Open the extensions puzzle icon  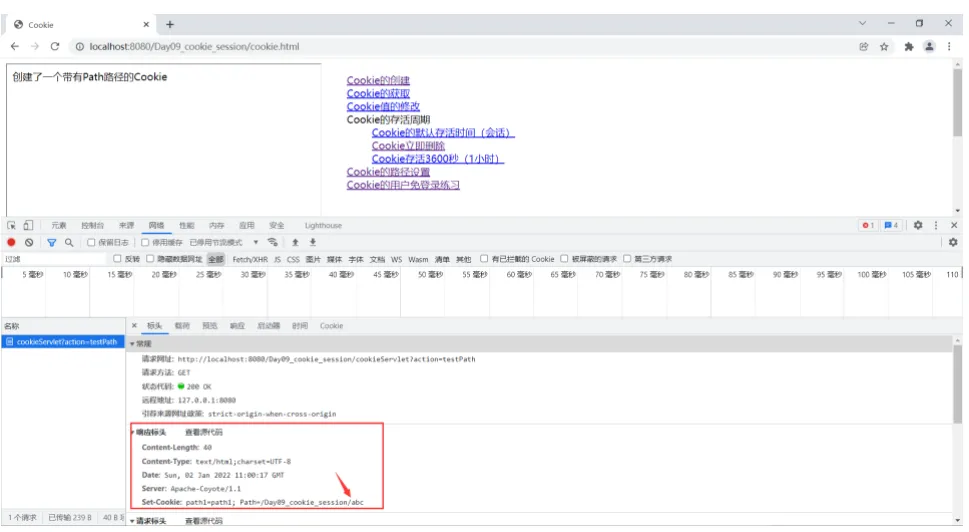908,46
